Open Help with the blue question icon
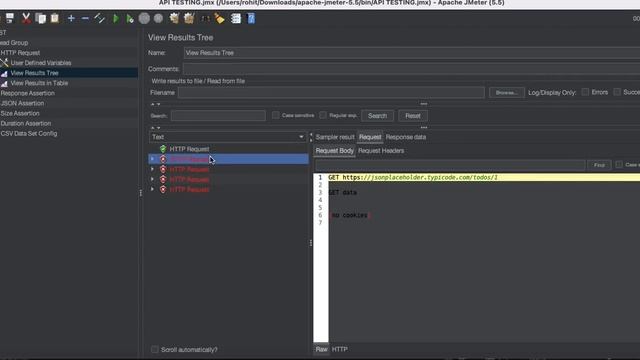This screenshot has width=640, height=360. pyautogui.click(x=251, y=18)
